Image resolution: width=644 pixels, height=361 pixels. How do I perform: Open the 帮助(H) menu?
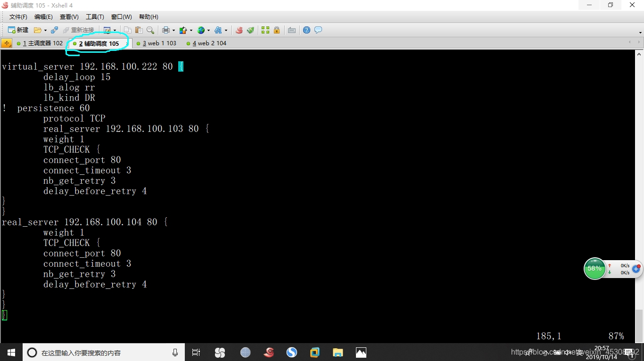coord(149,17)
